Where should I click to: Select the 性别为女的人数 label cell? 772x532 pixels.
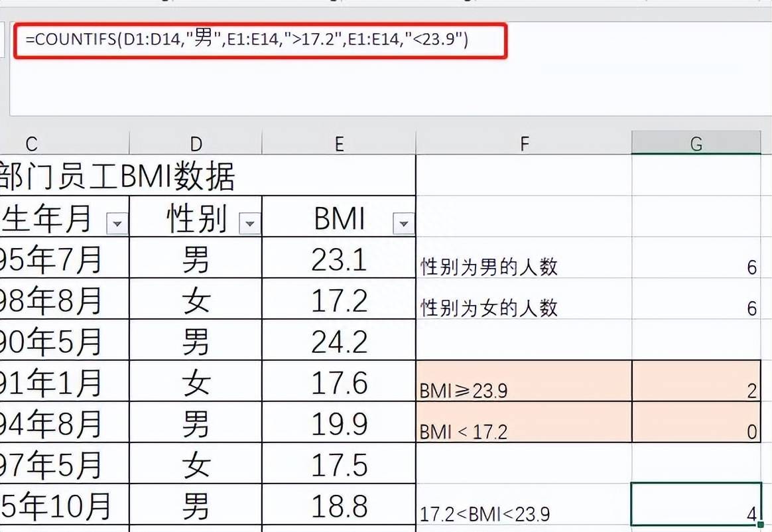point(524,299)
